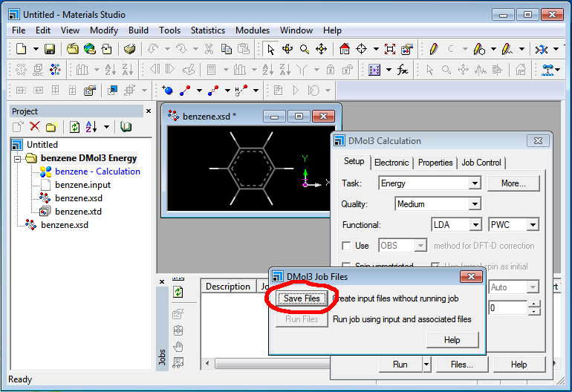Click the Description column header in Jobs
The width and height of the screenshot is (572, 392).
point(228,287)
